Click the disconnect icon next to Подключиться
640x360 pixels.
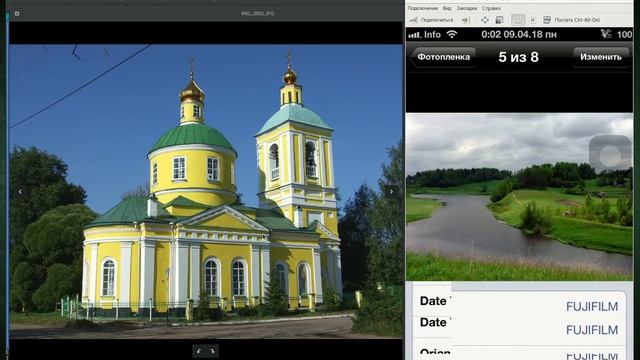click(x=465, y=20)
